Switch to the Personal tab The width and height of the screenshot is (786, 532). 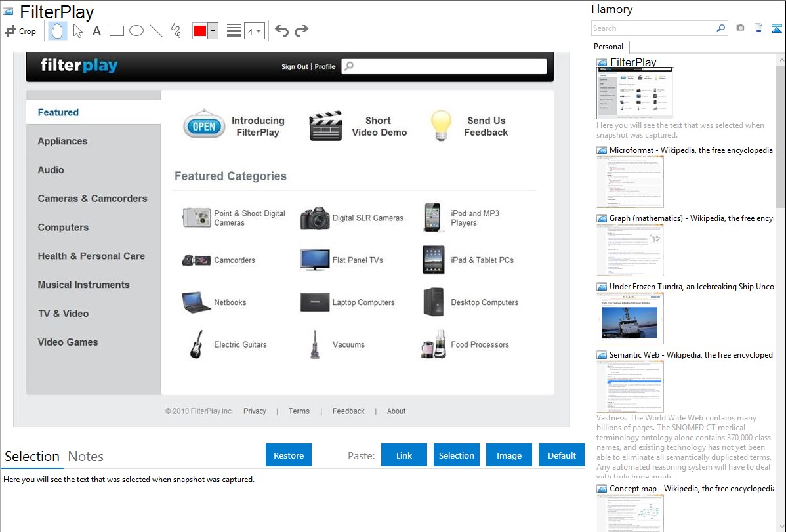click(609, 47)
